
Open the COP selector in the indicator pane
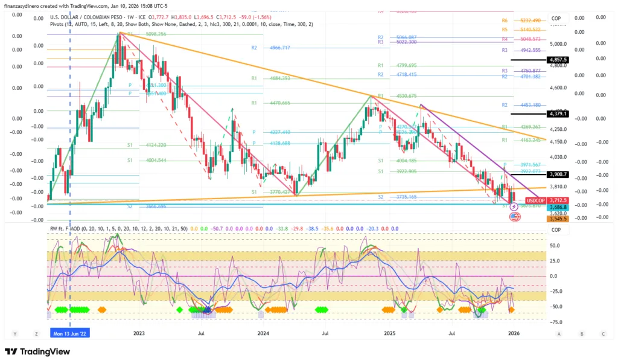tap(556, 229)
